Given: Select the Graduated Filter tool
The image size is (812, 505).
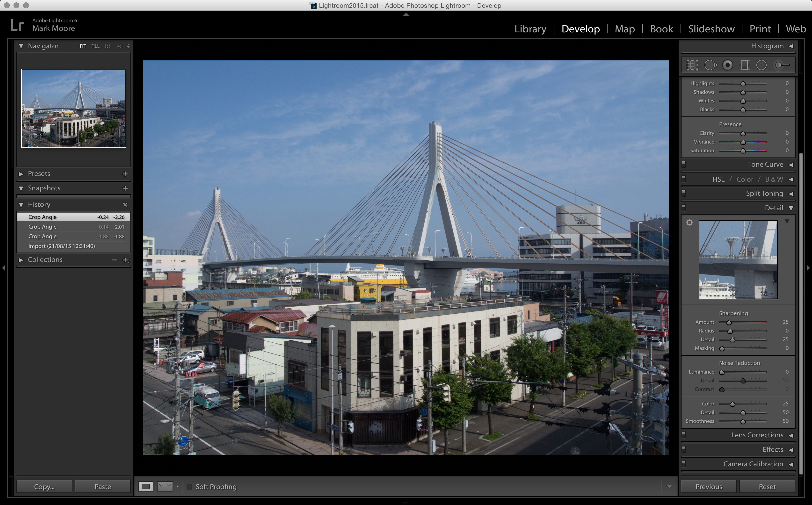Looking at the screenshot, I should point(745,65).
